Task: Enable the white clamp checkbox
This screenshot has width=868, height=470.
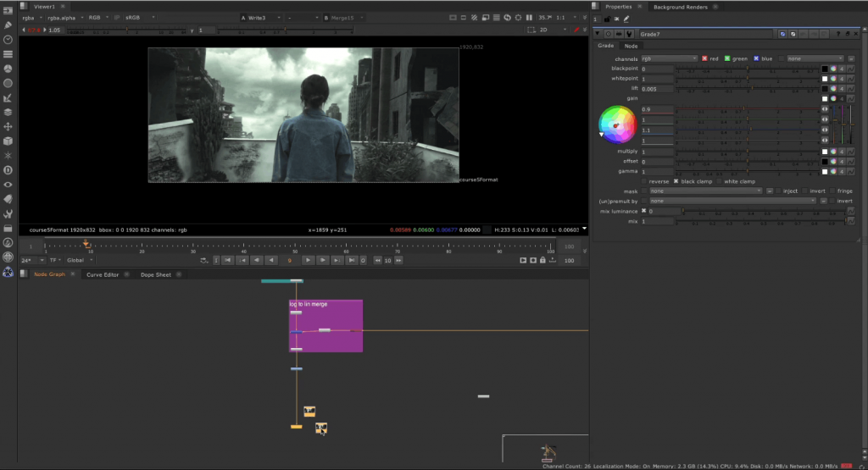Action: coord(720,181)
